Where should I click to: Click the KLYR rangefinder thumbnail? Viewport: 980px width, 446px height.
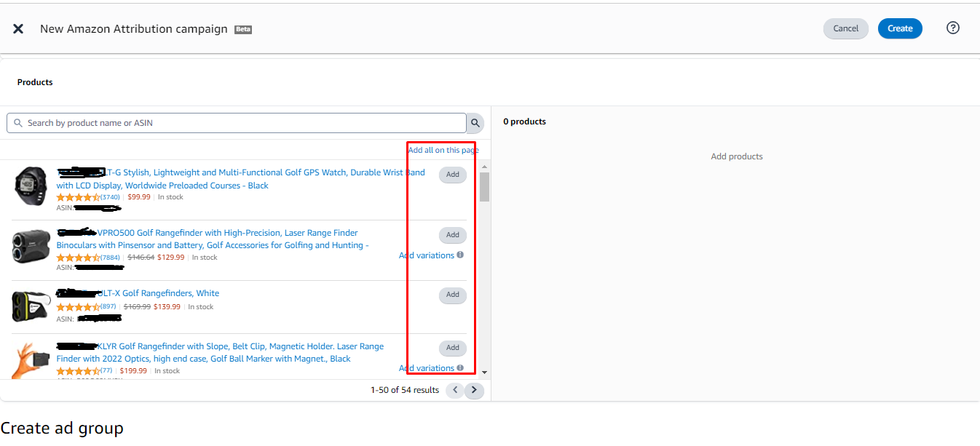tap(31, 361)
